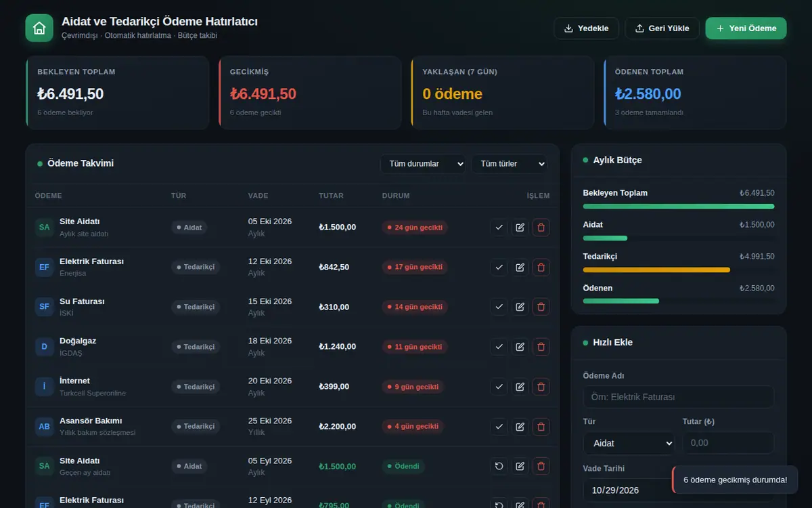Click the Bekleyen Toplam summary card

point(118,93)
